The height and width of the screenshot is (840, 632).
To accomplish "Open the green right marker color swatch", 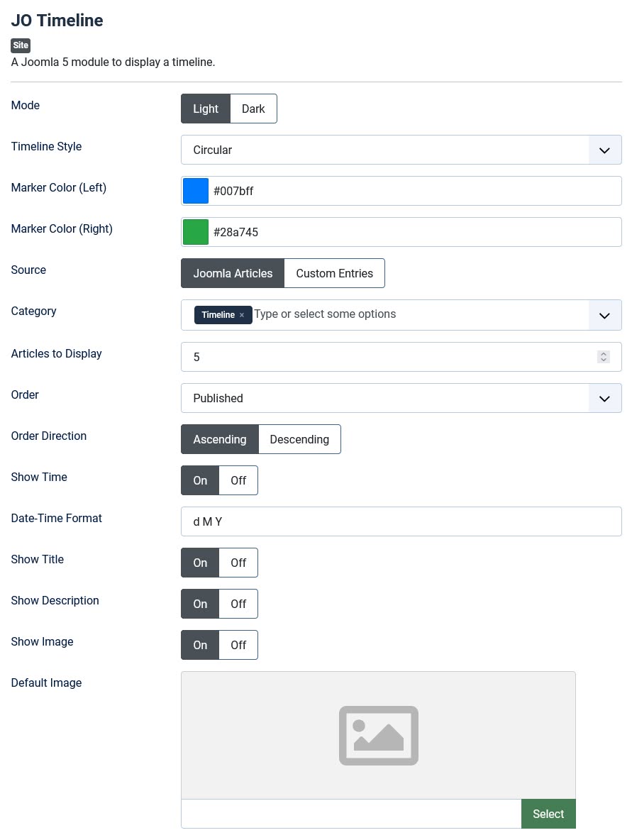I will [x=196, y=232].
